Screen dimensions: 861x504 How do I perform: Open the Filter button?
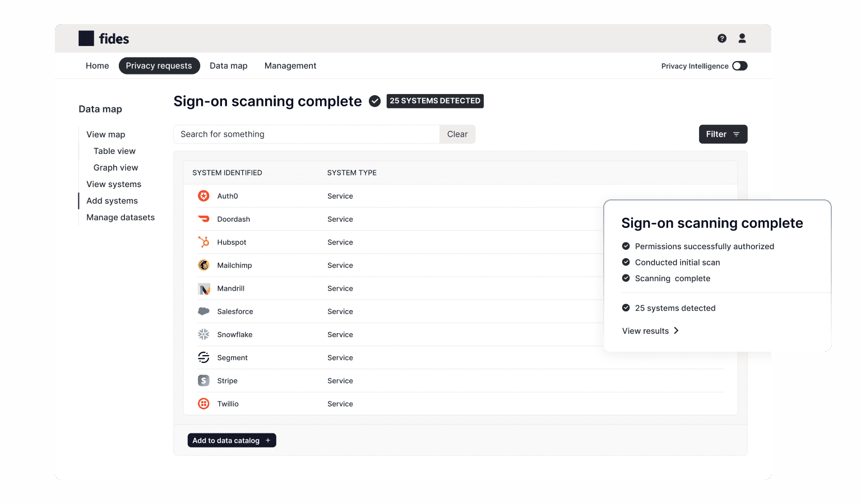coord(723,134)
